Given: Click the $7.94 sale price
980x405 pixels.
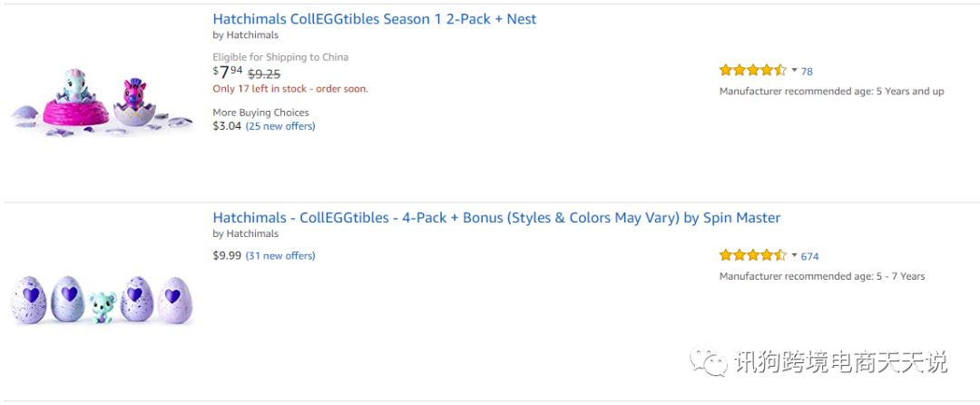Looking at the screenshot, I should coord(228,72).
